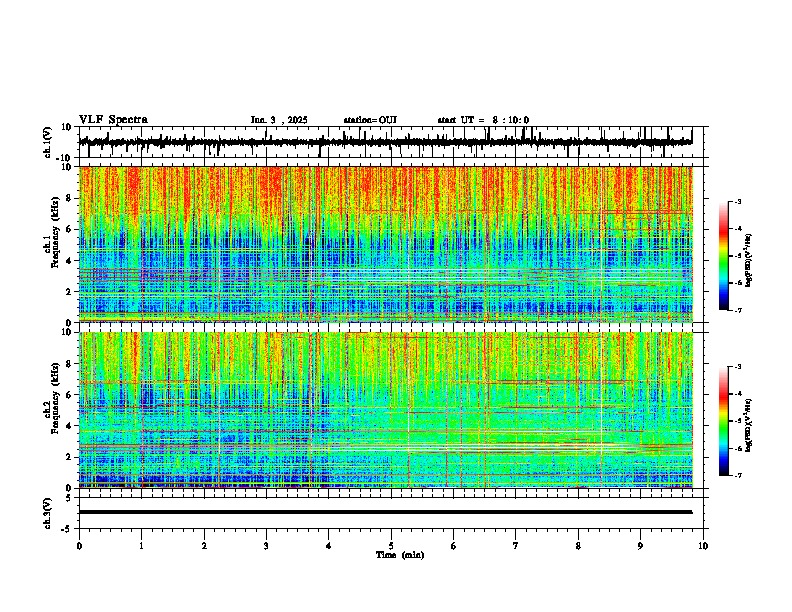Viewport: 792px width, 612px height.
Task: Select the log(PSD) label beside ch.2 colorbar
Action: [x=748, y=425]
